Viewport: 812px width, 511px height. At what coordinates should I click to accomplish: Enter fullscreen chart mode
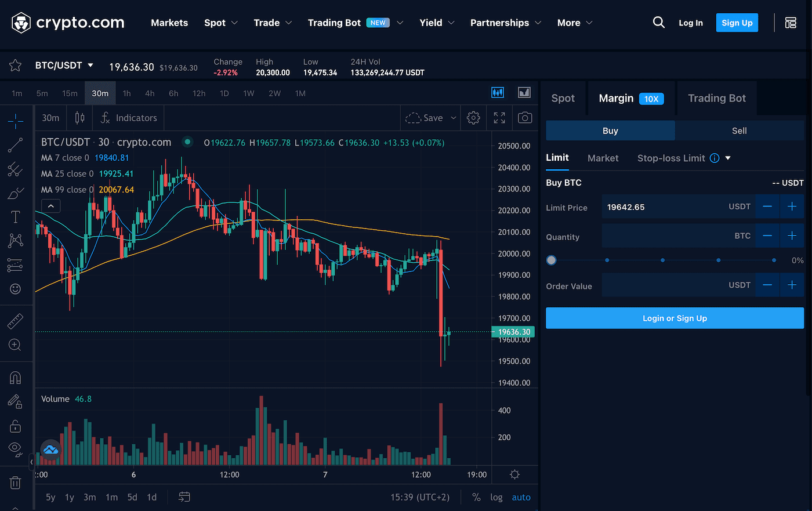pos(499,118)
